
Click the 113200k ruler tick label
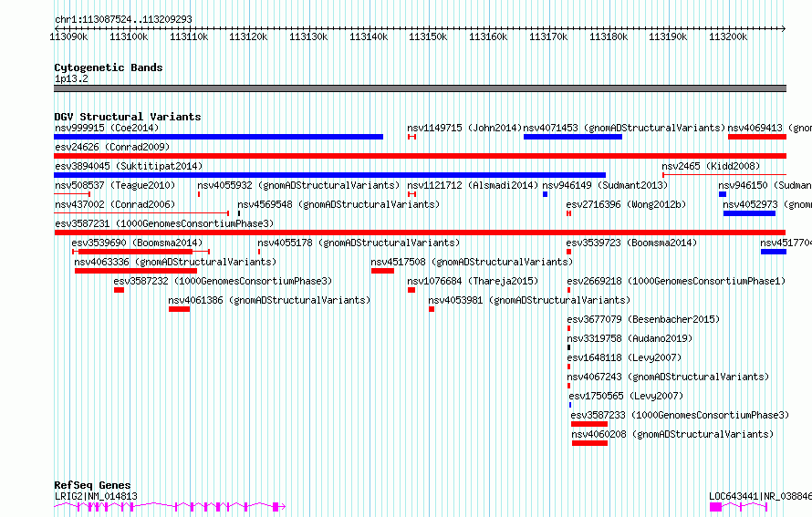tap(728, 37)
